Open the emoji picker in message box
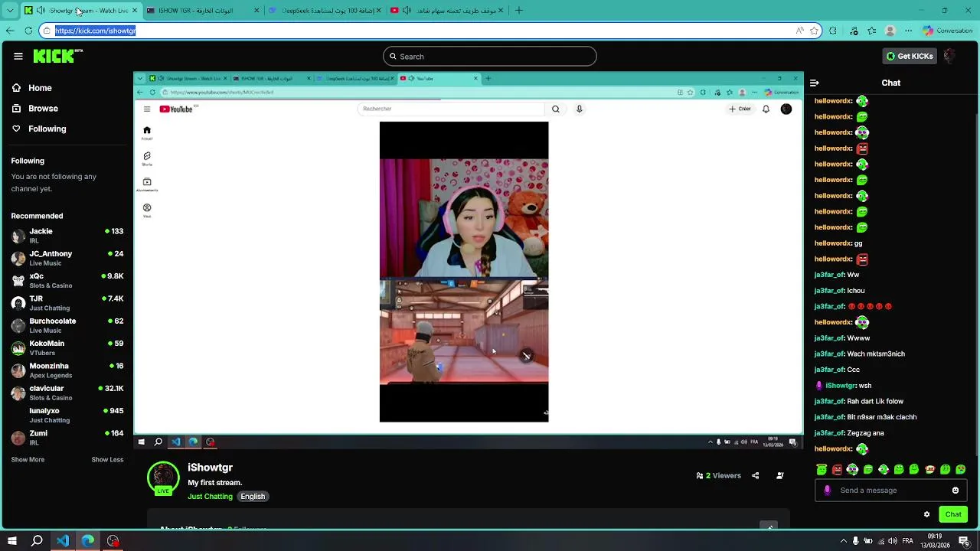The width and height of the screenshot is (980, 551). click(955, 491)
